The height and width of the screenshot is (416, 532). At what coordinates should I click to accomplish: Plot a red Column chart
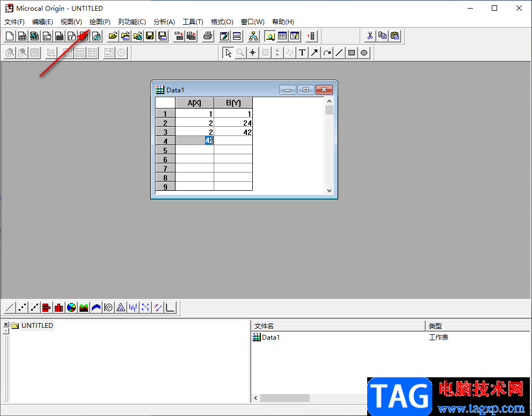(x=59, y=307)
